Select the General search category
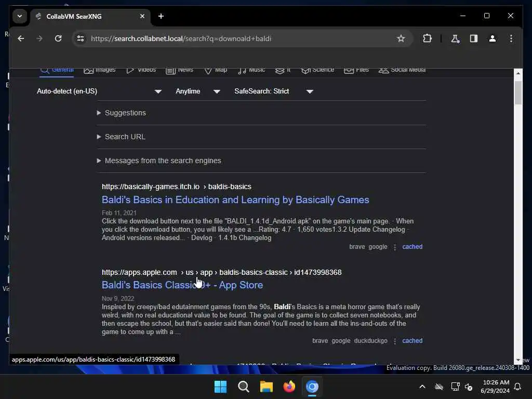The height and width of the screenshot is (399, 532). (x=57, y=70)
